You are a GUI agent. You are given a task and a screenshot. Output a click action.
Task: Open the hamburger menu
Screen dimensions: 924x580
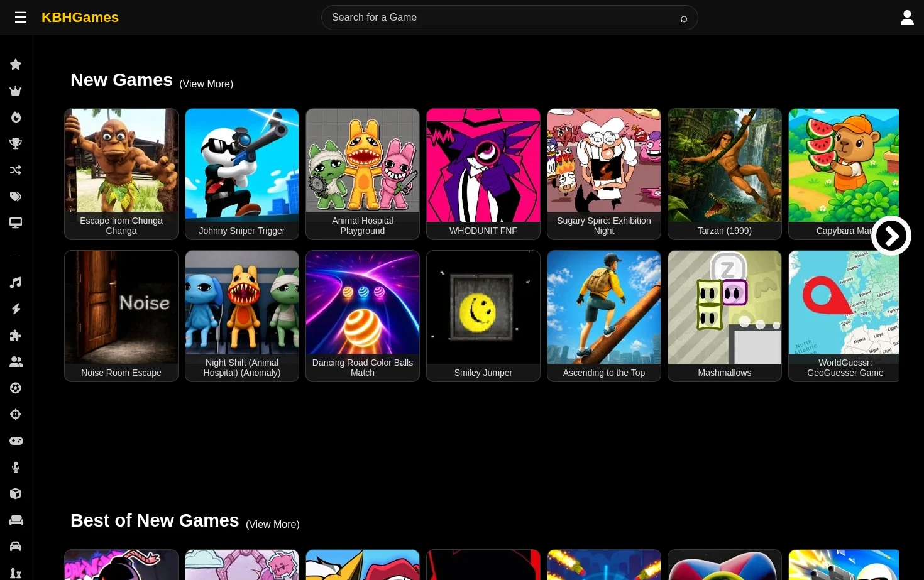21,18
